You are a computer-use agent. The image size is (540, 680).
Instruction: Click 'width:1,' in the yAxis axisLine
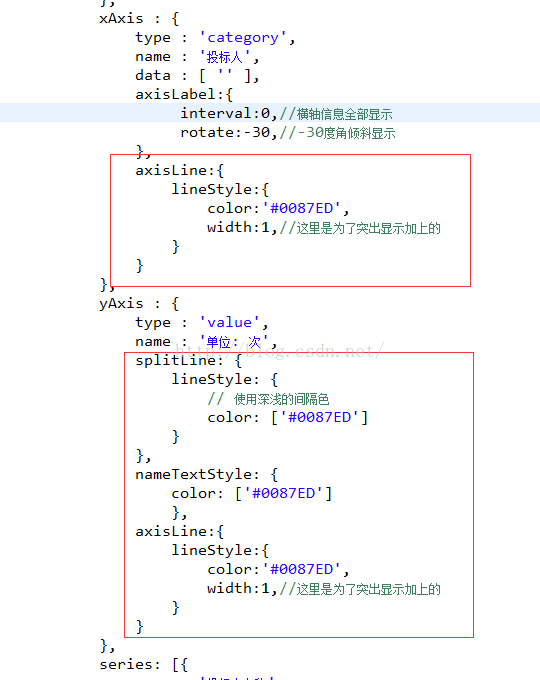click(242, 588)
